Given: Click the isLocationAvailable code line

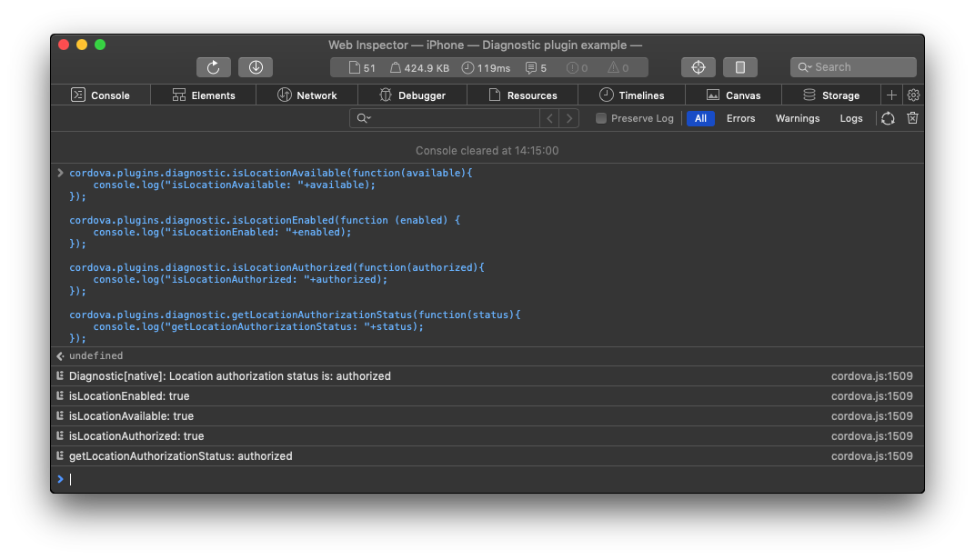Looking at the screenshot, I should (x=270, y=173).
